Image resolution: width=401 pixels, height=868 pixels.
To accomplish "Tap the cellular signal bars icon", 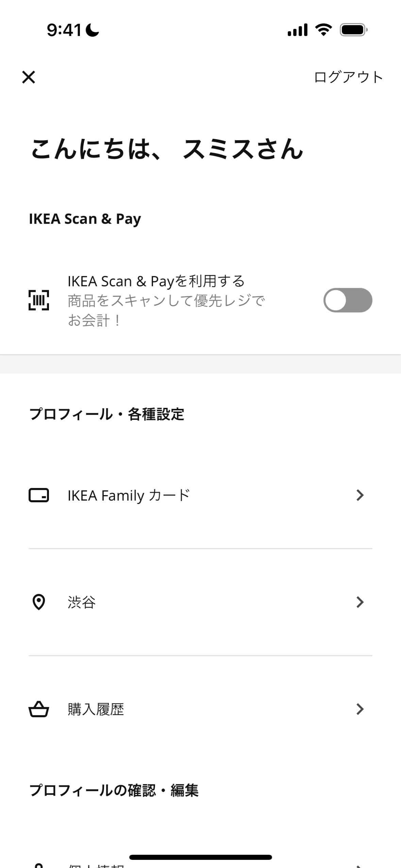I will pos(297,30).
